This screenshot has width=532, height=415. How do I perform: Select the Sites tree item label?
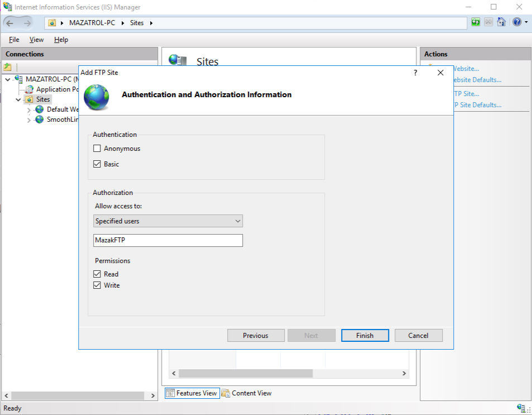tap(43, 99)
